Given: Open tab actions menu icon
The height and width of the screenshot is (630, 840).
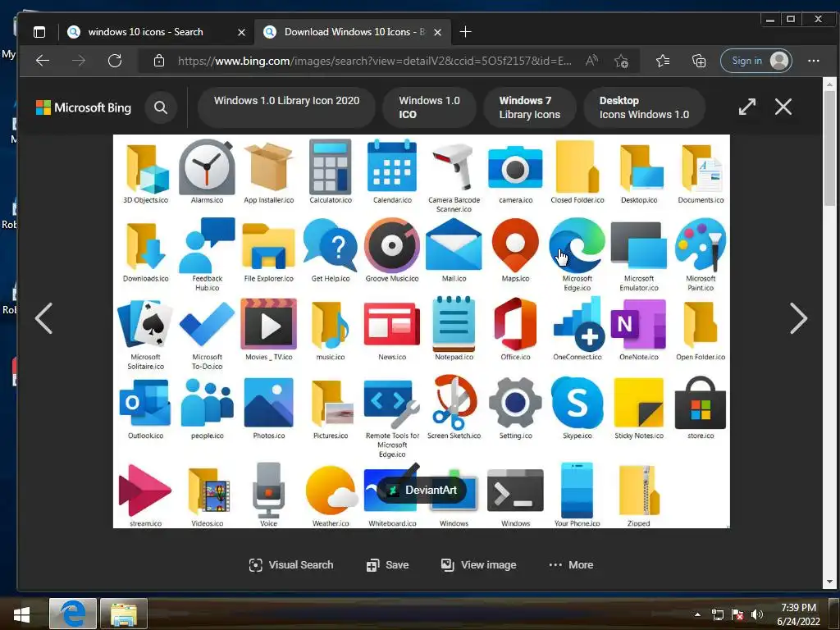Looking at the screenshot, I should (x=39, y=32).
